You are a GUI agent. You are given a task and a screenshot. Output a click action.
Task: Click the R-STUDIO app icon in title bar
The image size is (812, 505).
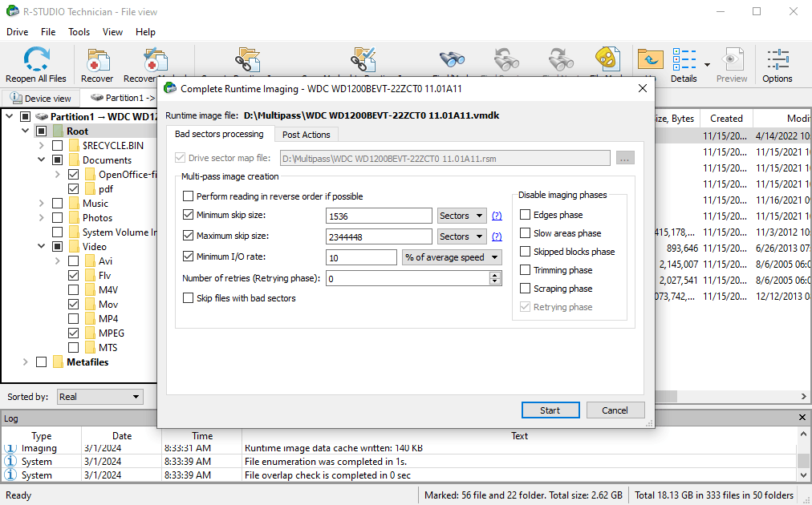tap(12, 11)
